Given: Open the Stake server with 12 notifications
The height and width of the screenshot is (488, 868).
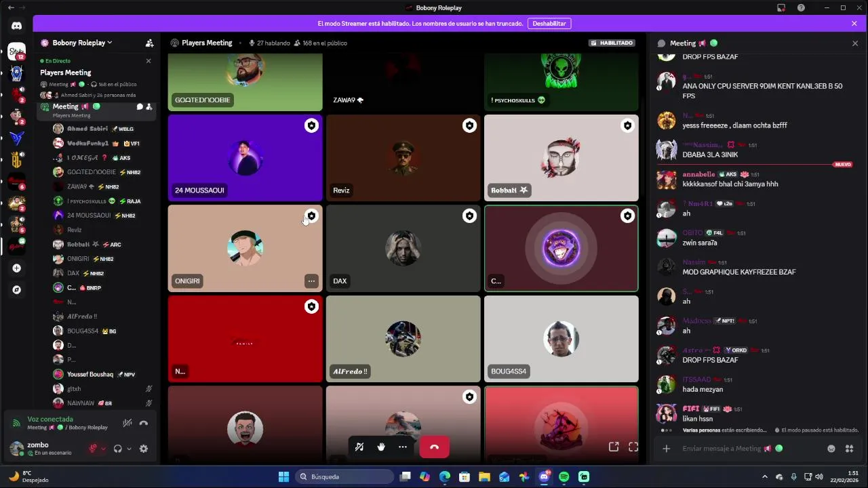Looking at the screenshot, I should [17, 52].
